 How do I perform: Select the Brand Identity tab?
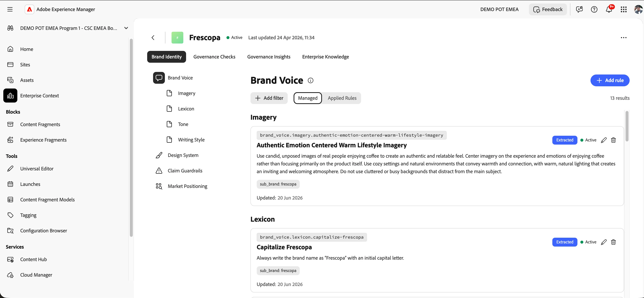click(167, 57)
